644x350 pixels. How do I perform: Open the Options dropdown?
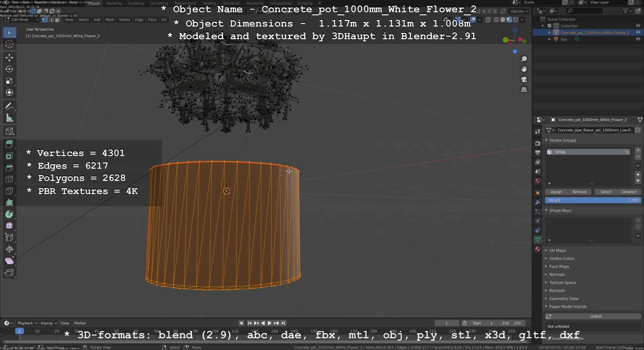(519, 11)
